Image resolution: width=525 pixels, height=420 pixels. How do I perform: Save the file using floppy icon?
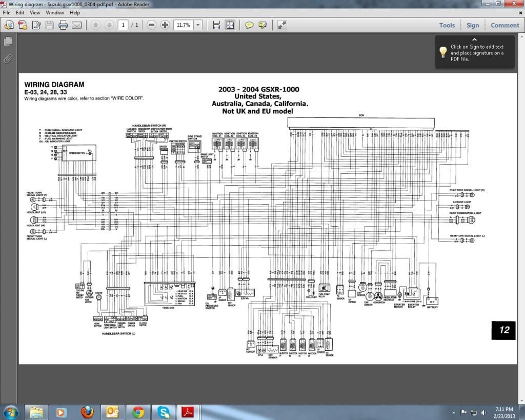pyautogui.click(x=50, y=25)
